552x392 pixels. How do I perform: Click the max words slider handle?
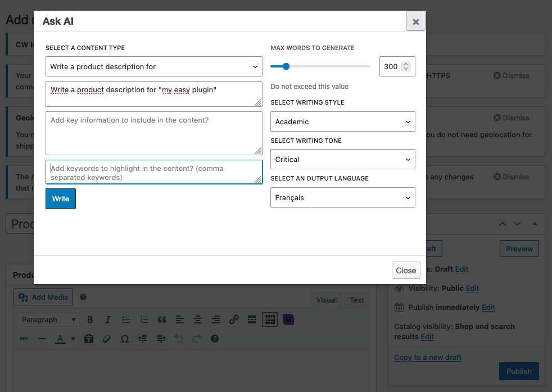click(x=286, y=66)
